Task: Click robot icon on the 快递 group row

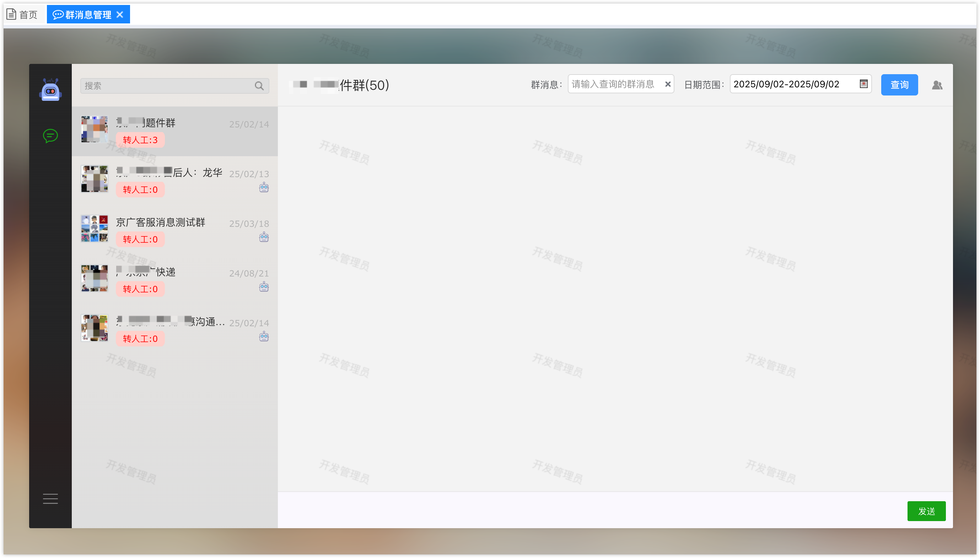Action: 264,287
